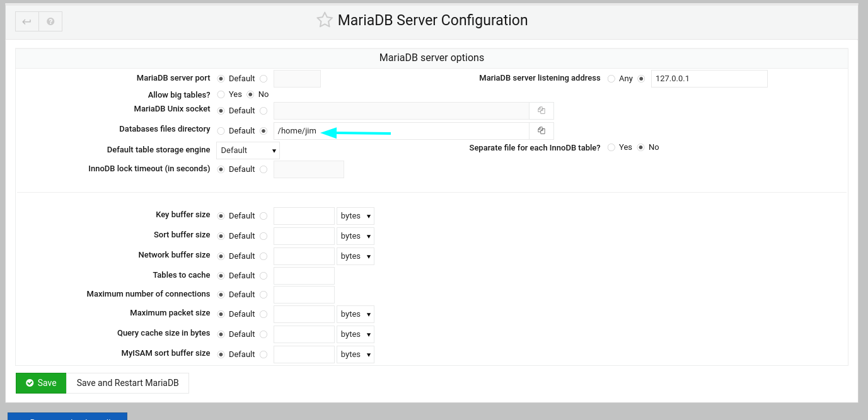The width and height of the screenshot is (868, 420).
Task: Click Maximum number of connections input field
Action: (304, 295)
